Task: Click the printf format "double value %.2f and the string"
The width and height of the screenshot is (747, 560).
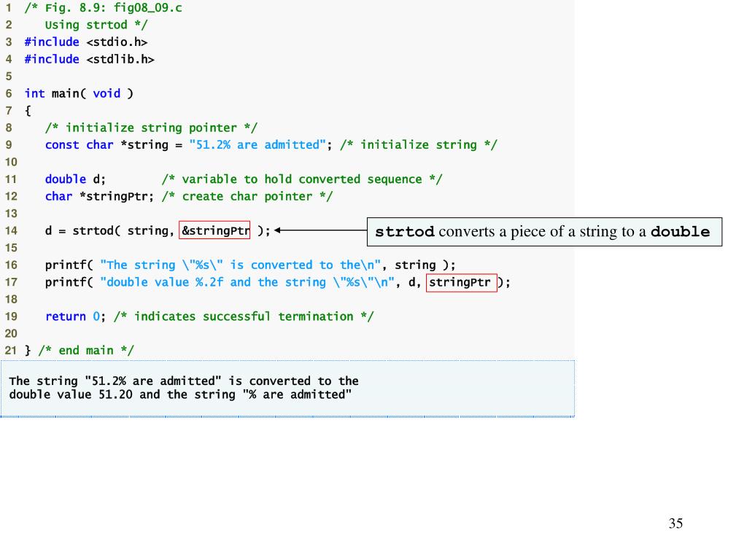Action: 247,282
